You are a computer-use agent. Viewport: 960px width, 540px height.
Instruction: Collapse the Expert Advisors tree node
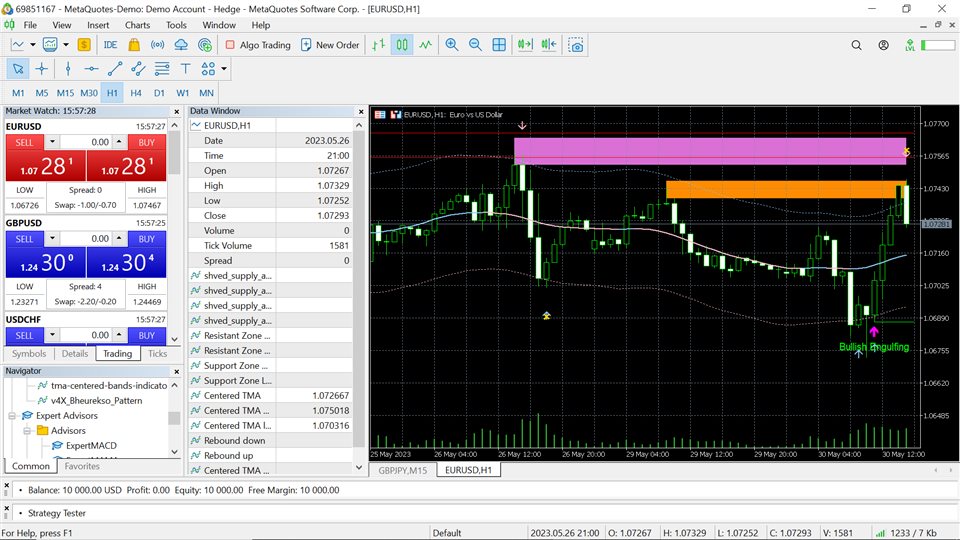coord(12,416)
